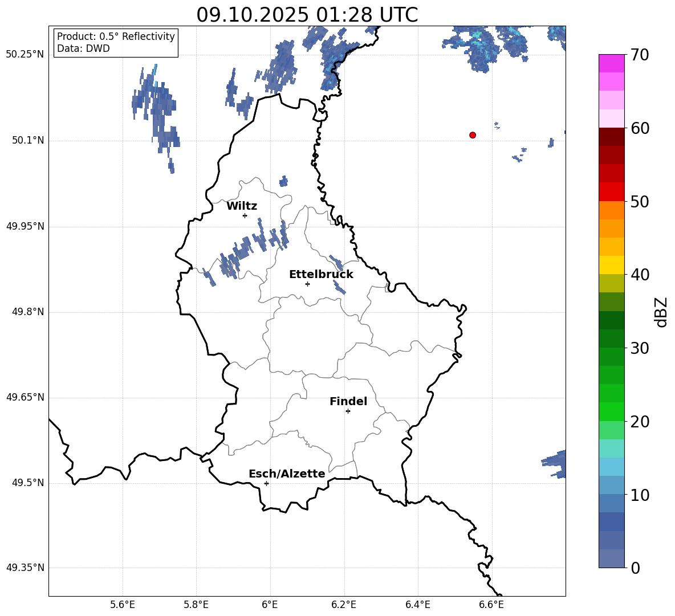This screenshot has height=616, width=675.
Task: Click the 6.2°E longitude label
Action: (344, 605)
